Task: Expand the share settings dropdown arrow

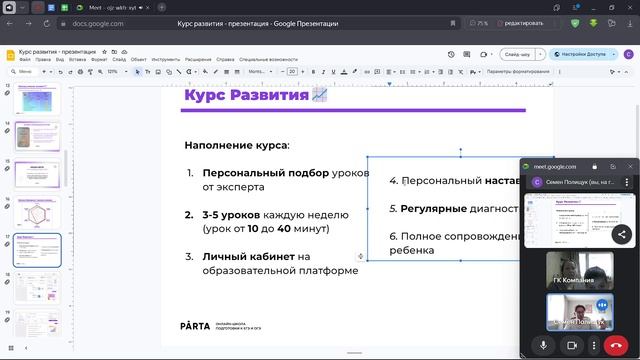Action: [x=613, y=54]
